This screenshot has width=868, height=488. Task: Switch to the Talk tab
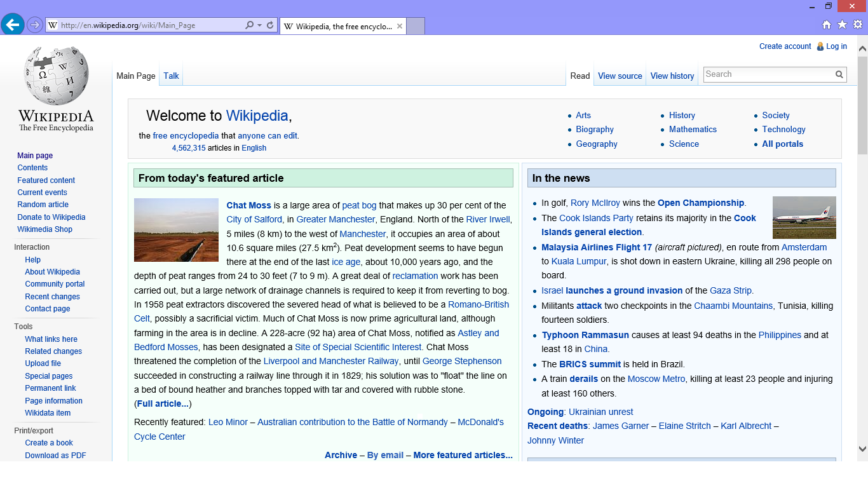171,76
